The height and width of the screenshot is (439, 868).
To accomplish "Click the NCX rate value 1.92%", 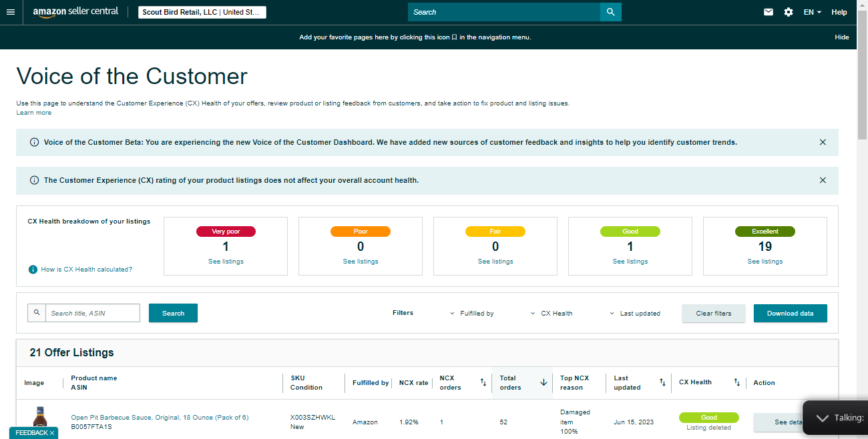I will 409,422.
